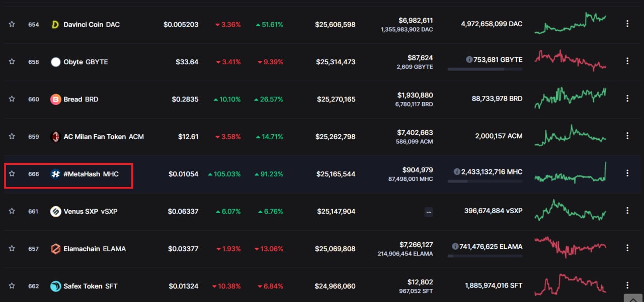Image resolution: width=644 pixels, height=302 pixels.
Task: Click Elamachain volume $7,266,127
Action: click(x=416, y=245)
